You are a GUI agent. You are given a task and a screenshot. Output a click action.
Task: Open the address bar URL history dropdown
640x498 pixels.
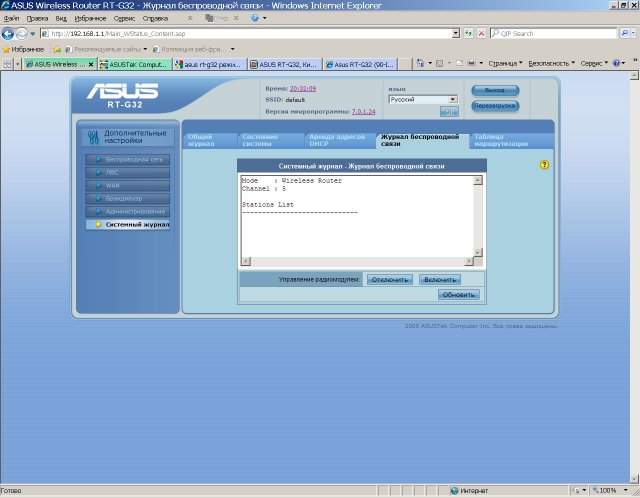pyautogui.click(x=455, y=33)
